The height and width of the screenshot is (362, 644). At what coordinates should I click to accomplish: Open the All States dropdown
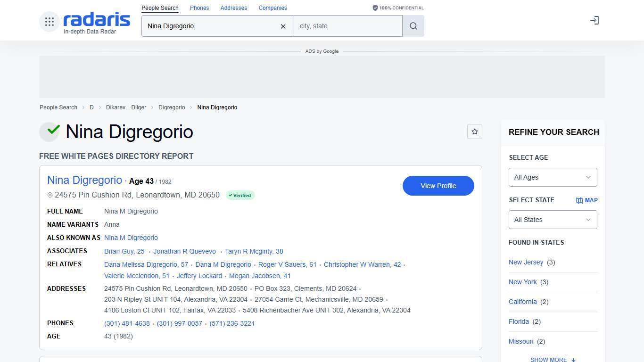[x=553, y=220]
